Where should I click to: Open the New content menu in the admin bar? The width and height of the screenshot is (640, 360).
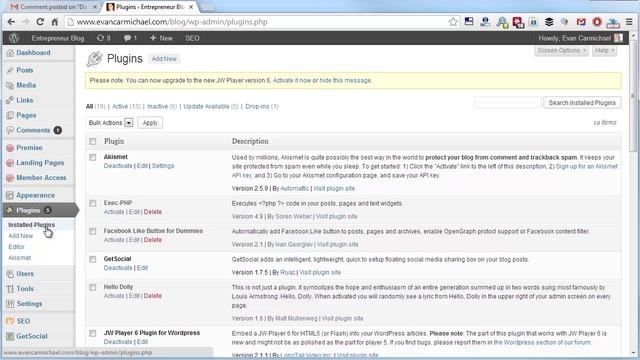click(x=161, y=38)
